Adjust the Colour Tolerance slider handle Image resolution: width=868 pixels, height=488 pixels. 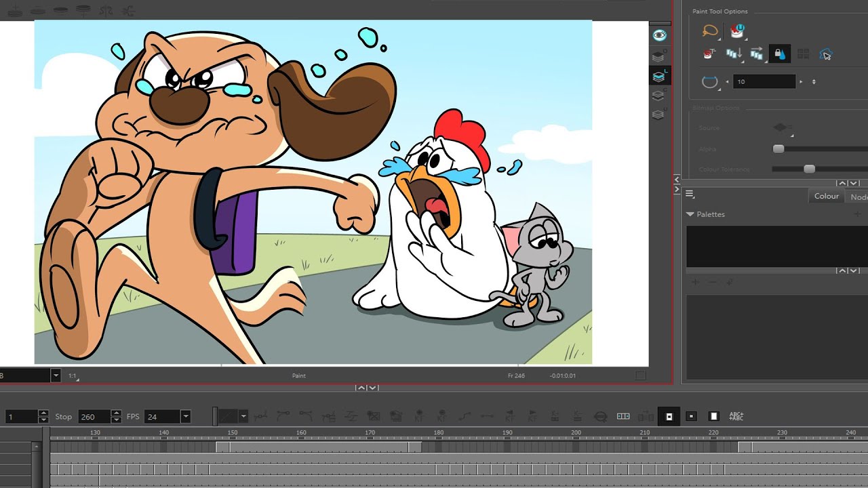coord(809,169)
